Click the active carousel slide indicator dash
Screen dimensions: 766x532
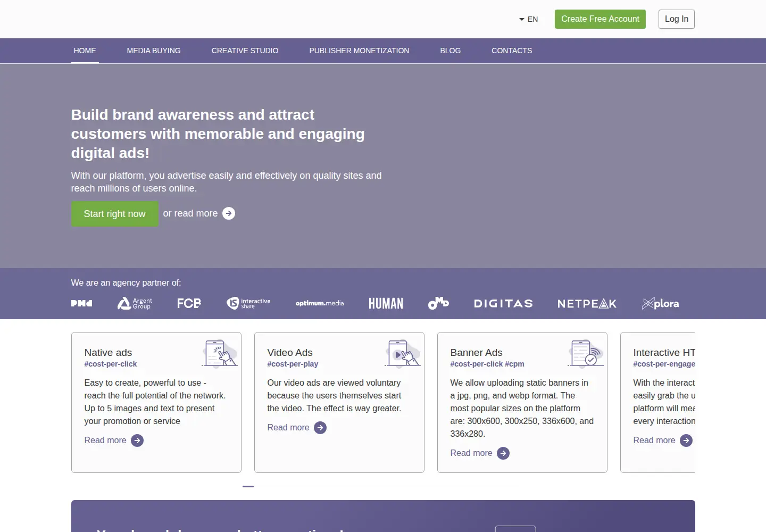coord(248,486)
